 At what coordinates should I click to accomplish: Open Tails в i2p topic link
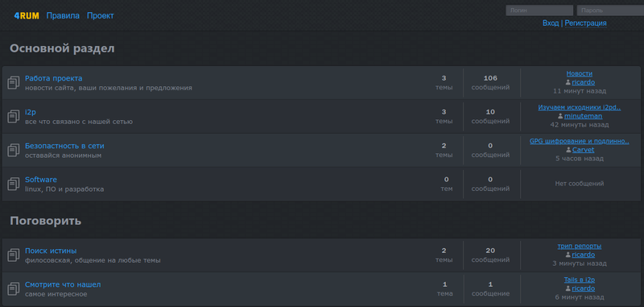click(x=580, y=280)
